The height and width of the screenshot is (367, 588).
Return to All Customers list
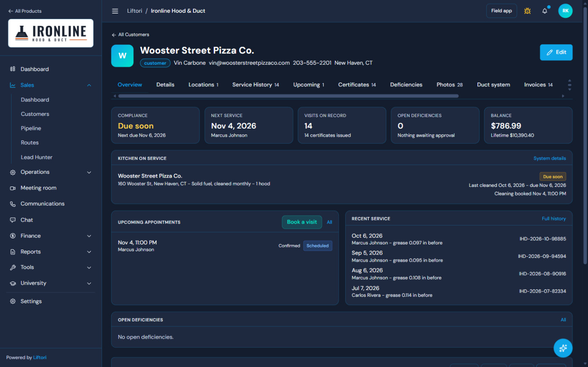coord(130,35)
